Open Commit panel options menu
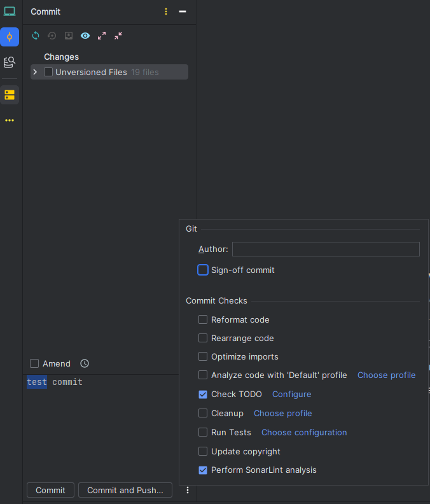 (166, 11)
